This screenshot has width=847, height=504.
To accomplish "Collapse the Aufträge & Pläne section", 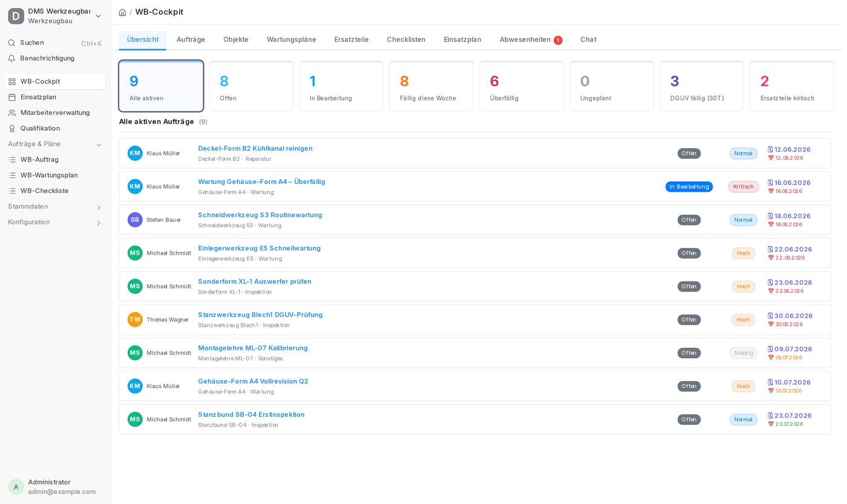I will 99,145.
